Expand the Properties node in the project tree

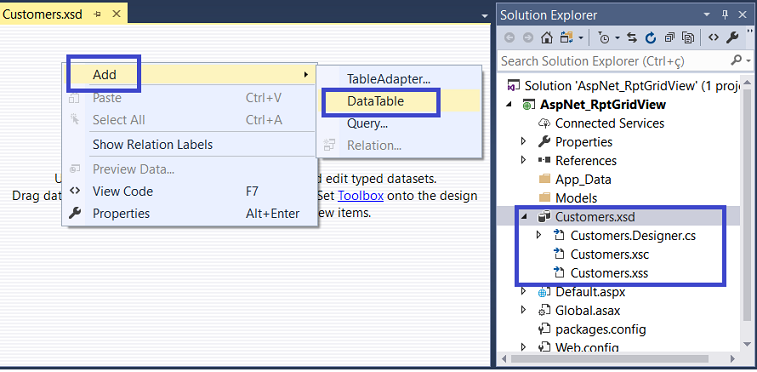[524, 142]
